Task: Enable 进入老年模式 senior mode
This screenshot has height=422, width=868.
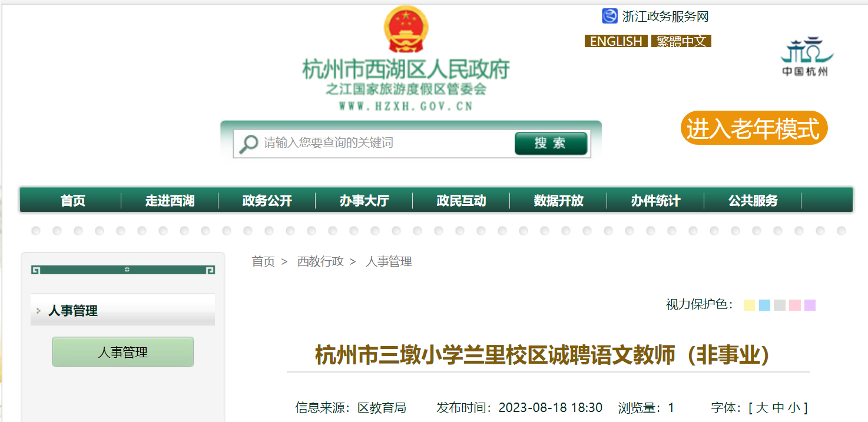Action: click(x=754, y=128)
